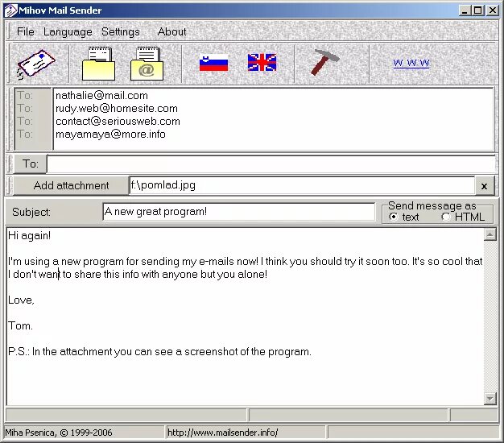
Task: Open the Settings menu
Action: [121, 31]
